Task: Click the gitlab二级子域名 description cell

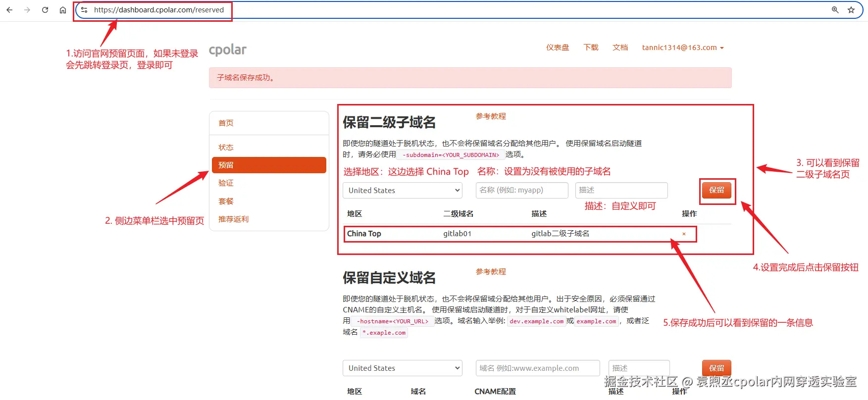Action: [561, 234]
